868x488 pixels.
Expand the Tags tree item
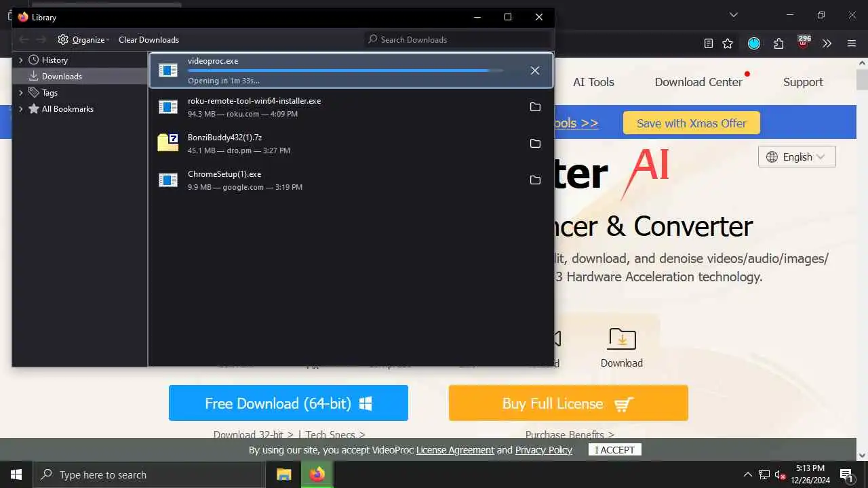pyautogui.click(x=21, y=92)
